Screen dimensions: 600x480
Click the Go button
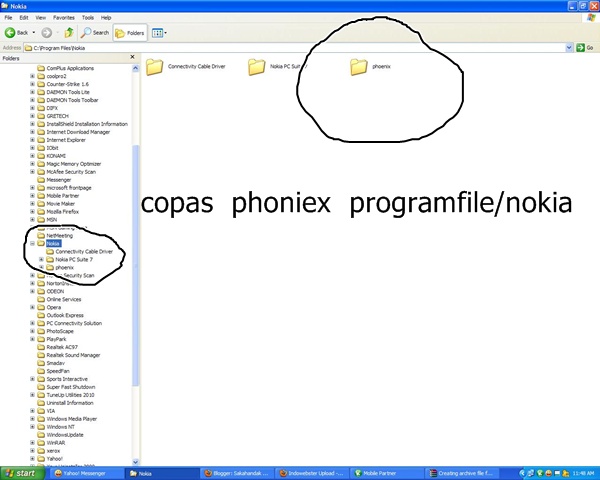pos(585,47)
